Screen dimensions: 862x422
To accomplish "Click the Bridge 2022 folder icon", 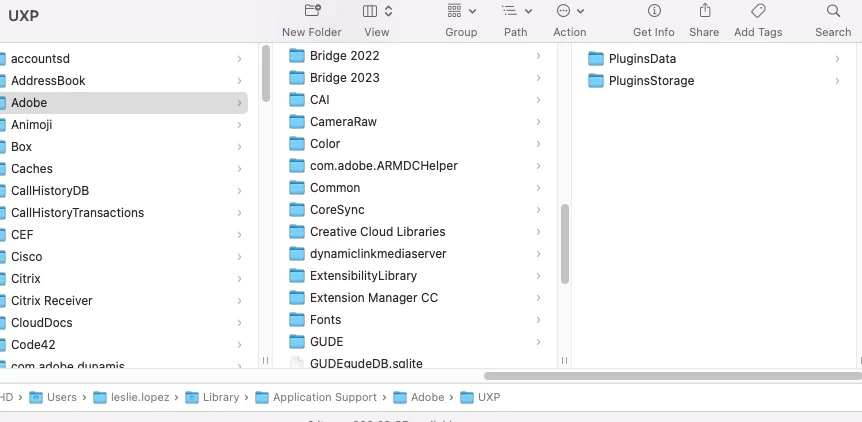I will (297, 55).
